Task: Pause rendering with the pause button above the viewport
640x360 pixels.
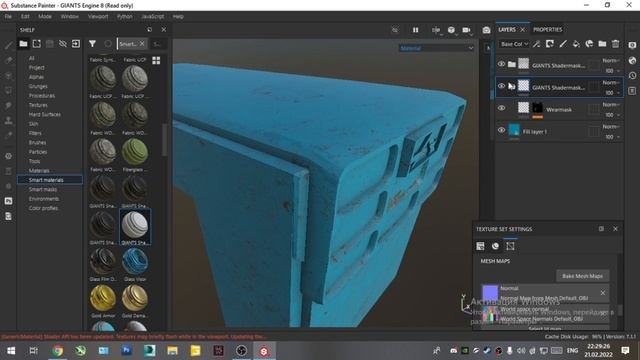Action: 416,30
